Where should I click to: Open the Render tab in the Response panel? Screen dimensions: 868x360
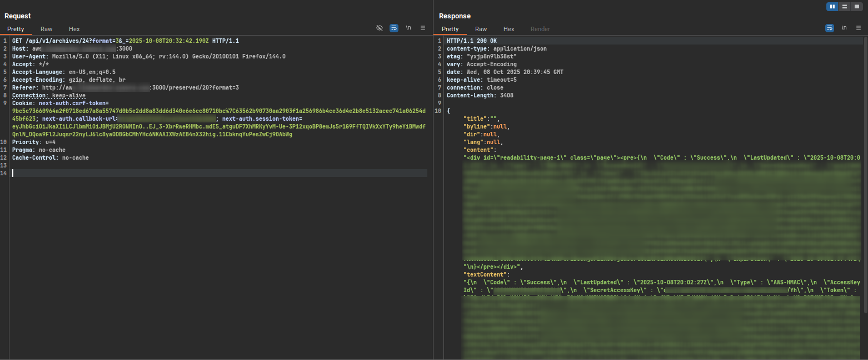(x=540, y=29)
